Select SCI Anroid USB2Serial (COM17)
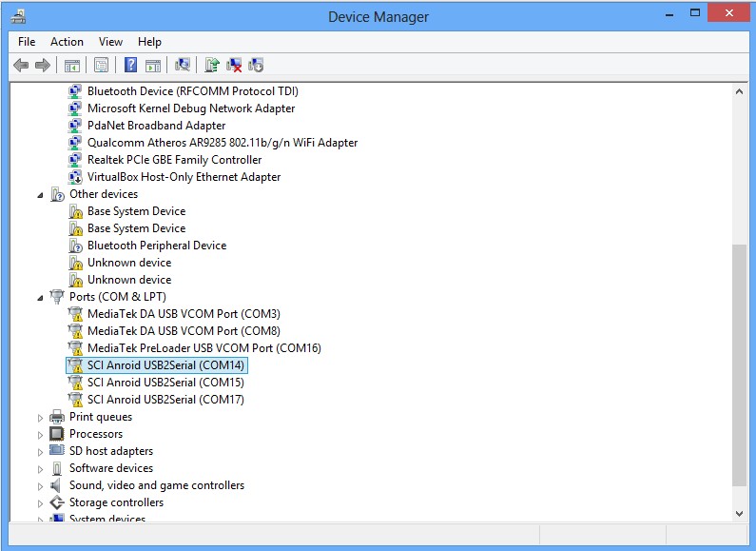The height and width of the screenshot is (551, 756). tap(165, 400)
